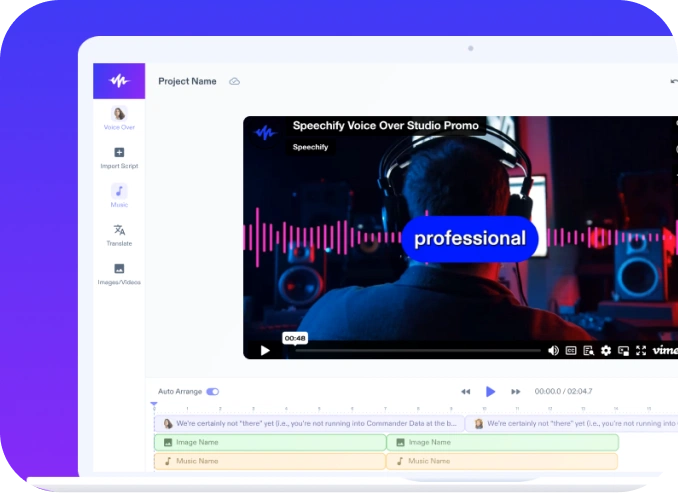Select the first voice over script clip
Image resolution: width=678 pixels, height=493 pixels.
309,423
